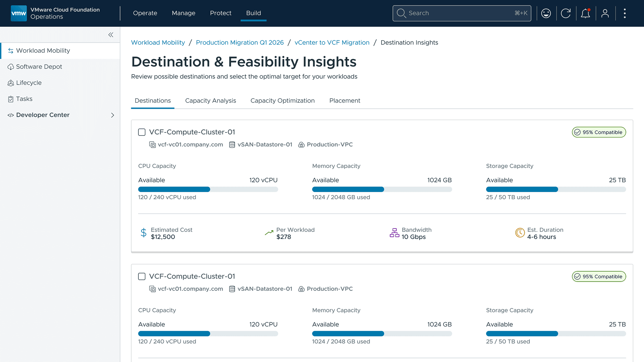Image resolution: width=644 pixels, height=362 pixels.
Task: Go to Workload Mobility breadcrumb link
Action: point(158,42)
